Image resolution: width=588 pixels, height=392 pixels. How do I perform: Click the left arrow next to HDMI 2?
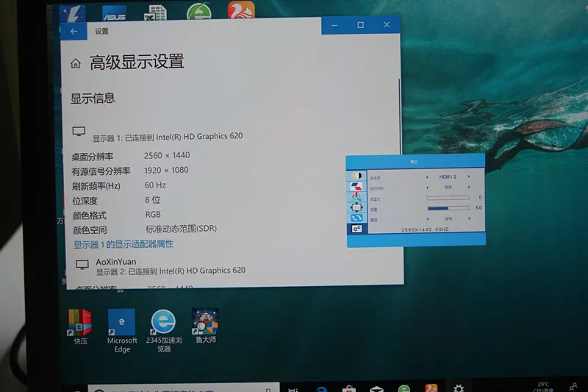tap(427, 177)
